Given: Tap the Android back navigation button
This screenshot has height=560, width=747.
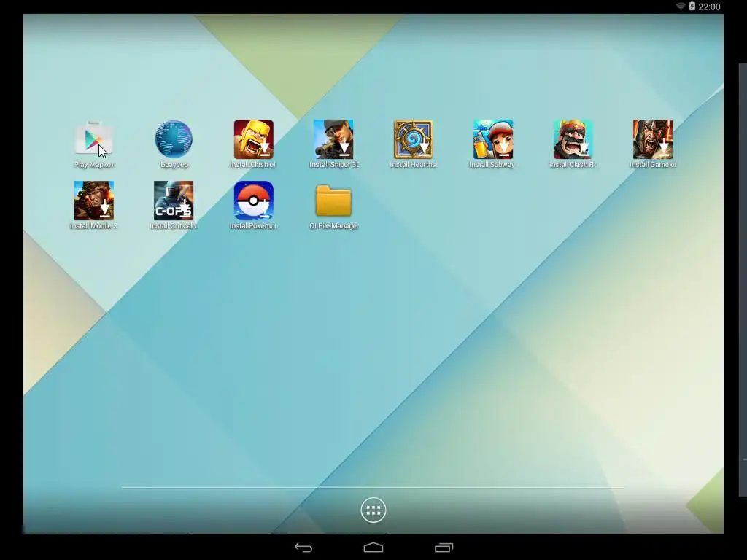Looking at the screenshot, I should 303,548.
